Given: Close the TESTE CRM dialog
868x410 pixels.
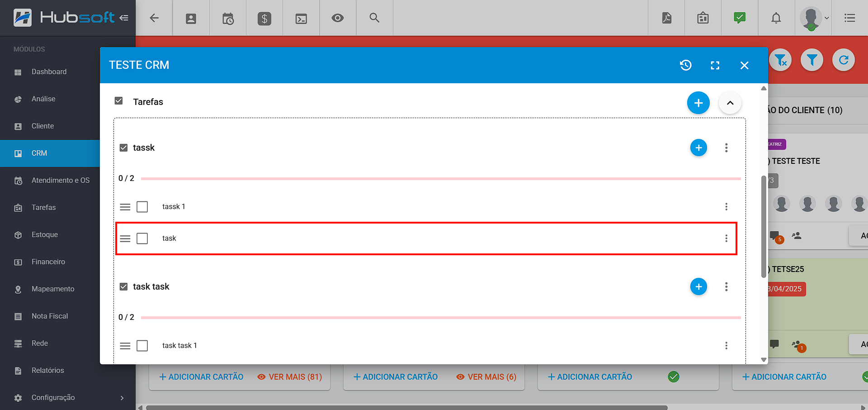Looking at the screenshot, I should (x=745, y=65).
